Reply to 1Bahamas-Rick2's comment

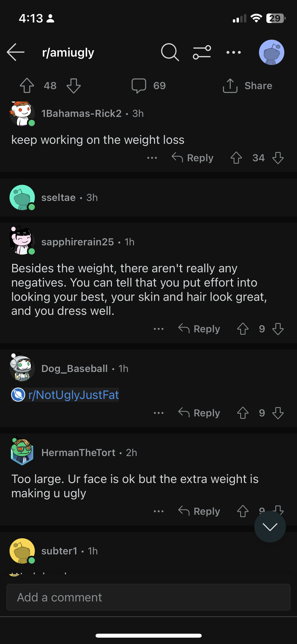pos(193,158)
